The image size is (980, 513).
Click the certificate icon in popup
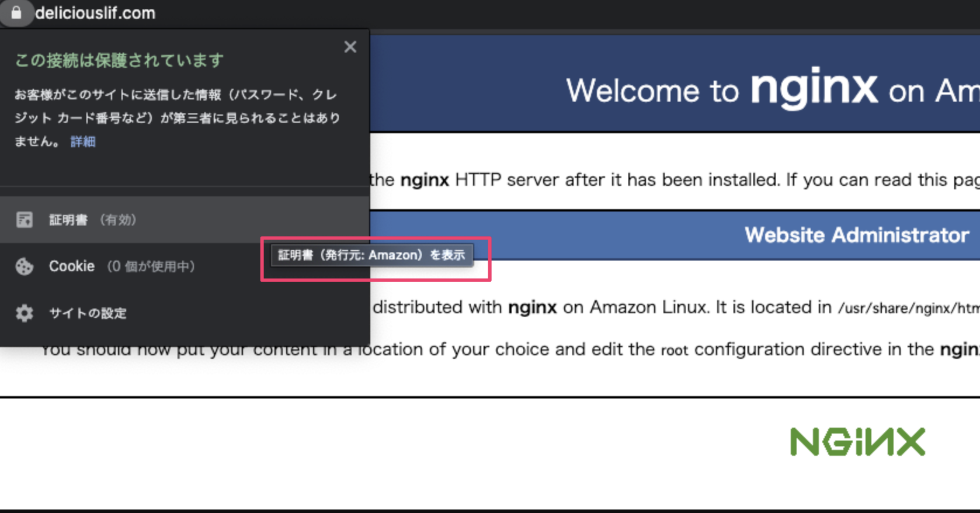(x=25, y=220)
